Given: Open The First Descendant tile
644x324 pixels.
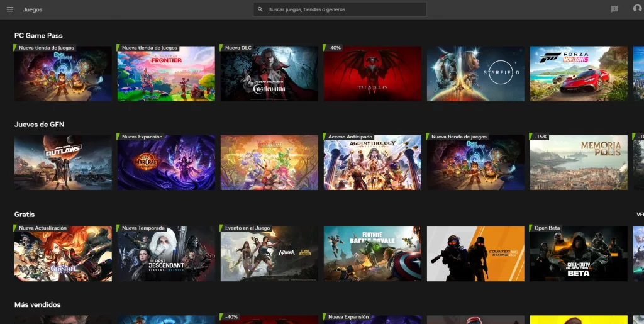Looking at the screenshot, I should (x=166, y=254).
